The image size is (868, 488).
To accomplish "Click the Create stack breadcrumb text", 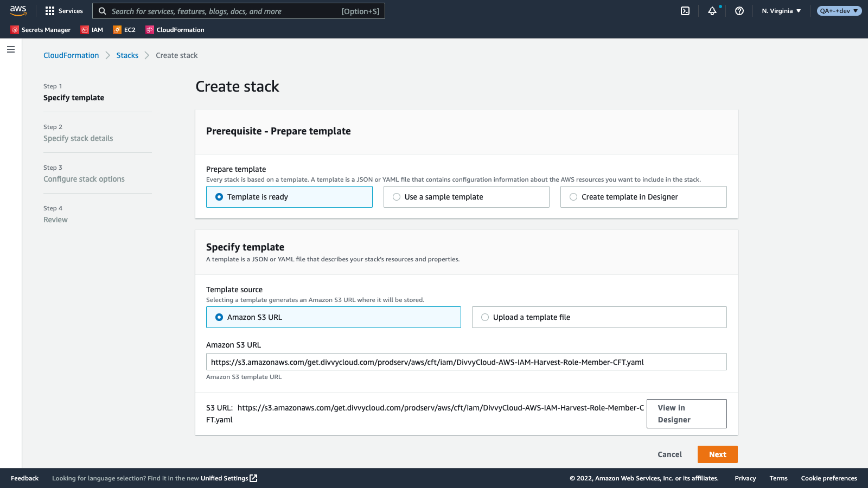I will (x=177, y=55).
